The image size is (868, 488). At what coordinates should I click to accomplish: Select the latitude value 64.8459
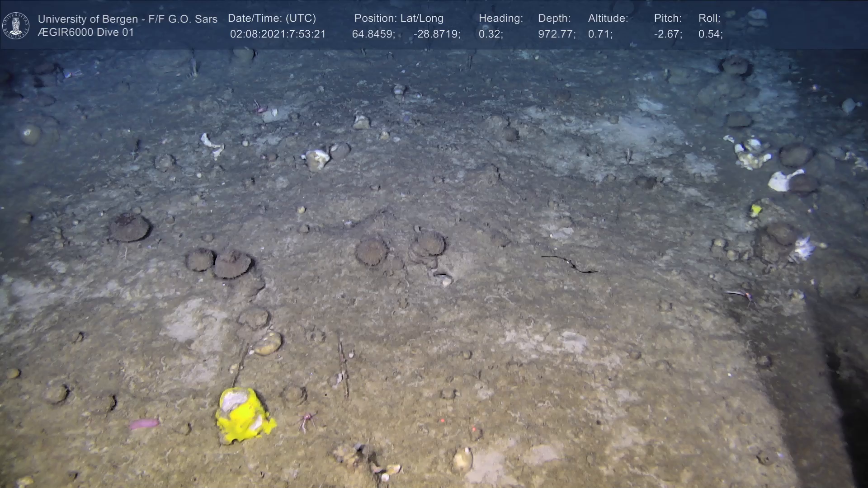(x=373, y=34)
